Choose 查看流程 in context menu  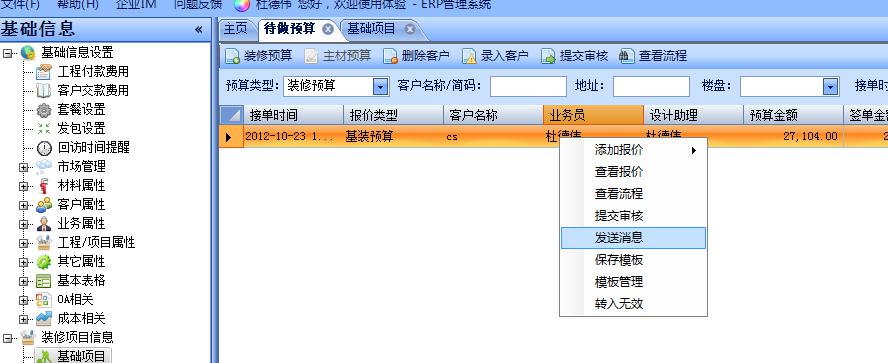pyautogui.click(x=633, y=194)
